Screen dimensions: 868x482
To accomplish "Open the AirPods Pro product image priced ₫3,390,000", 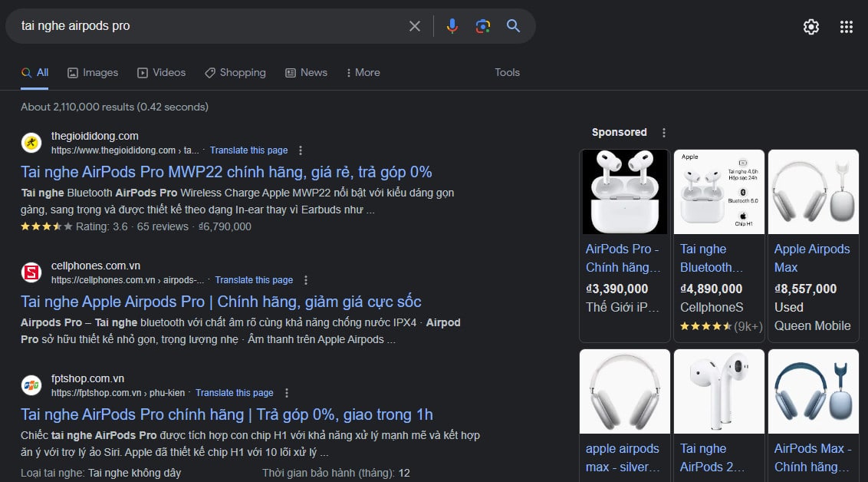I will click(x=625, y=192).
